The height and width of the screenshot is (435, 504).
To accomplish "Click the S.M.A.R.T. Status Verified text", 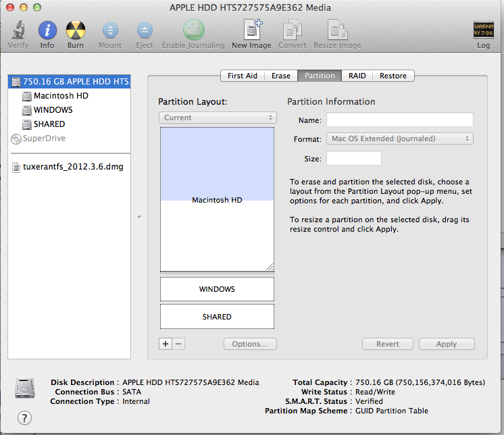I will point(369,401).
